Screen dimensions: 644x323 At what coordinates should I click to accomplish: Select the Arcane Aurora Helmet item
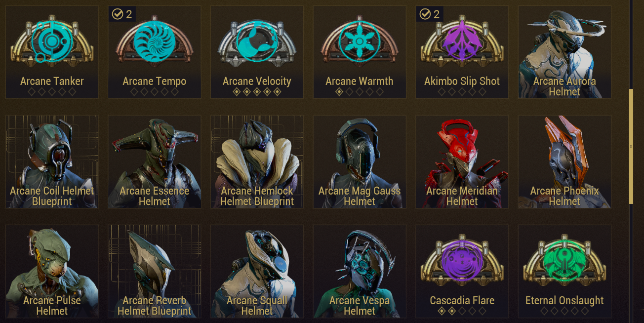(x=564, y=52)
